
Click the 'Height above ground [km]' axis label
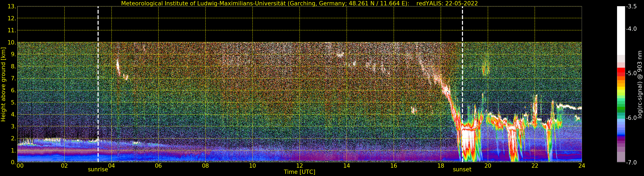point(3,84)
